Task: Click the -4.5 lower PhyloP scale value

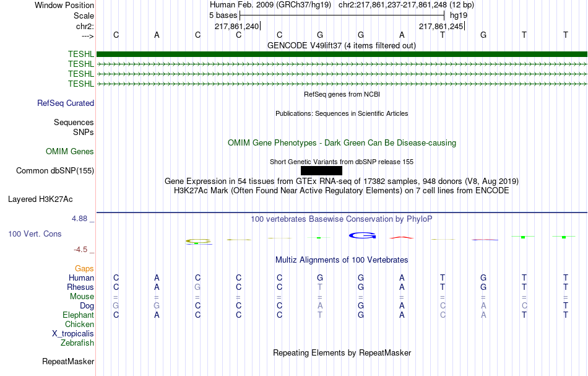Action: (x=80, y=250)
